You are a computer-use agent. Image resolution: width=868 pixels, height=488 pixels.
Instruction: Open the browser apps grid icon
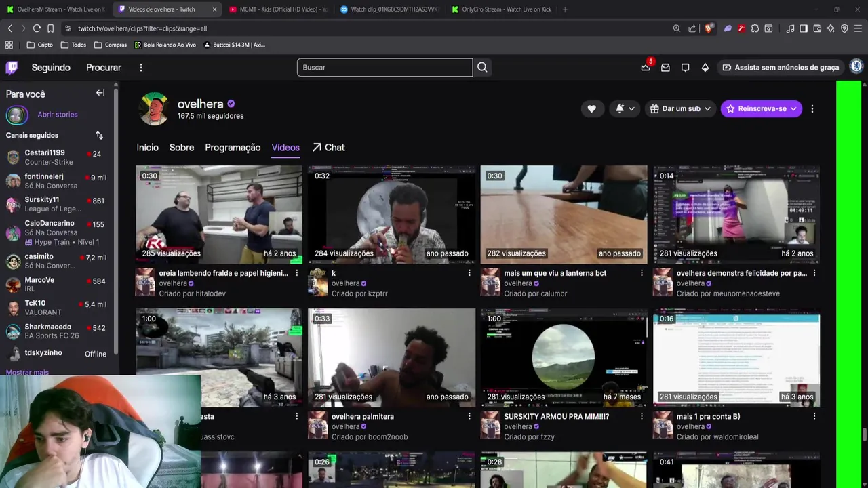pyautogui.click(x=9, y=45)
